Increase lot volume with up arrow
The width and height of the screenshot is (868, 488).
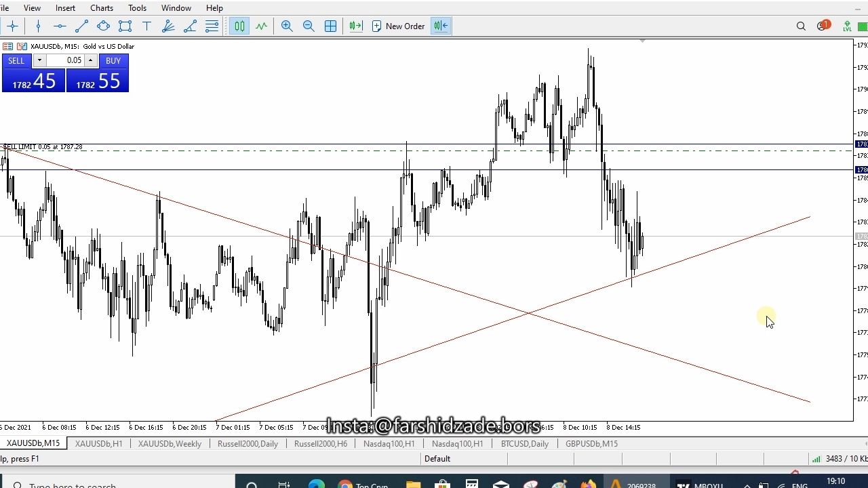90,60
